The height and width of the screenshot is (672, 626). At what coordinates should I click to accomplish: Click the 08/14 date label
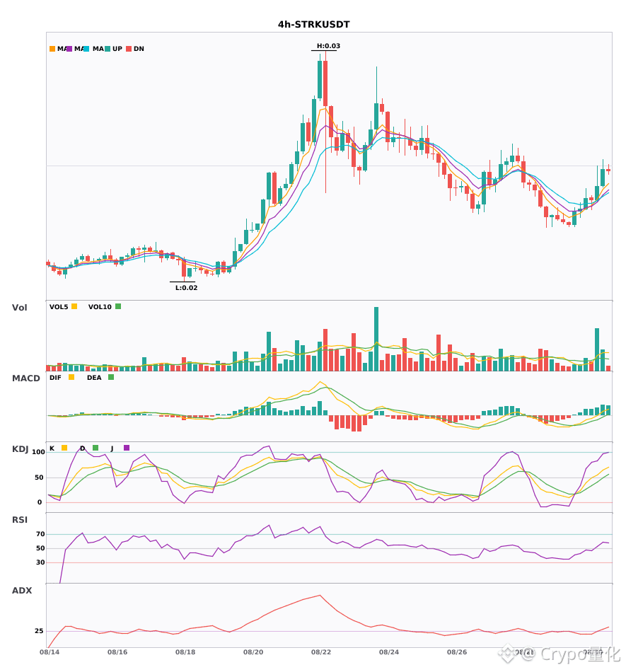(x=50, y=652)
